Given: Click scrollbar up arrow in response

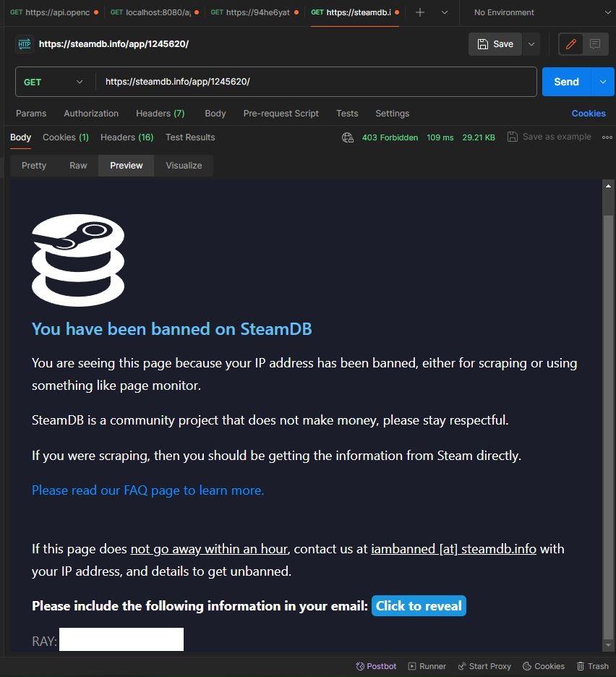Looking at the screenshot, I should tap(608, 186).
